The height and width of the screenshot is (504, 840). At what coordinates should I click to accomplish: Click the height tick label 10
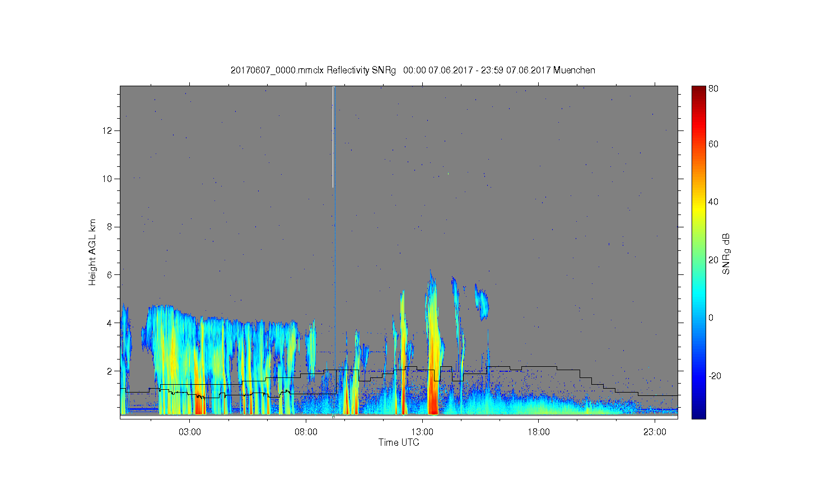108,179
